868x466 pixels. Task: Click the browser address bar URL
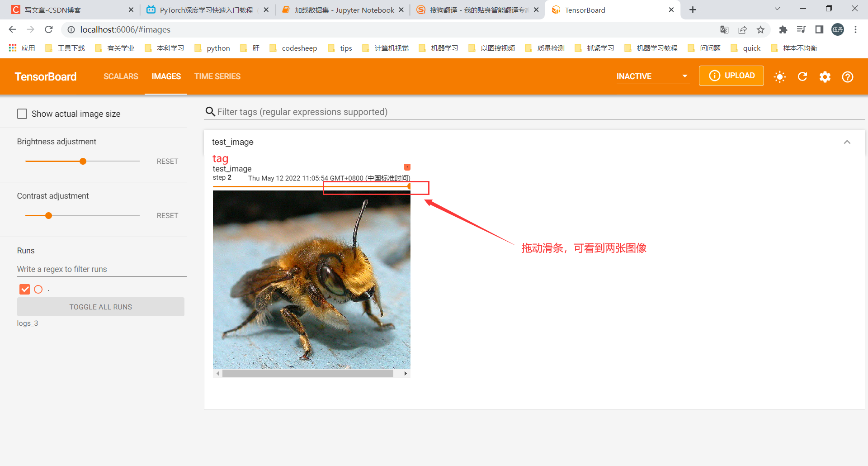pyautogui.click(x=125, y=29)
